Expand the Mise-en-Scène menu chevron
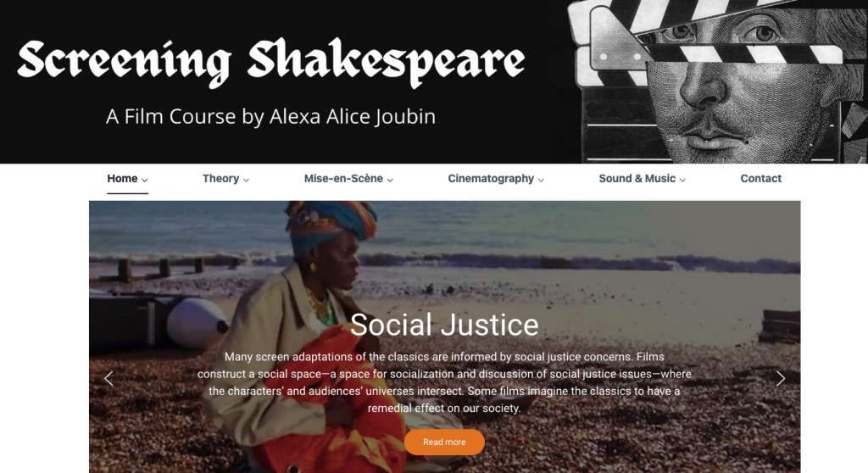The image size is (868, 473). [x=390, y=180]
